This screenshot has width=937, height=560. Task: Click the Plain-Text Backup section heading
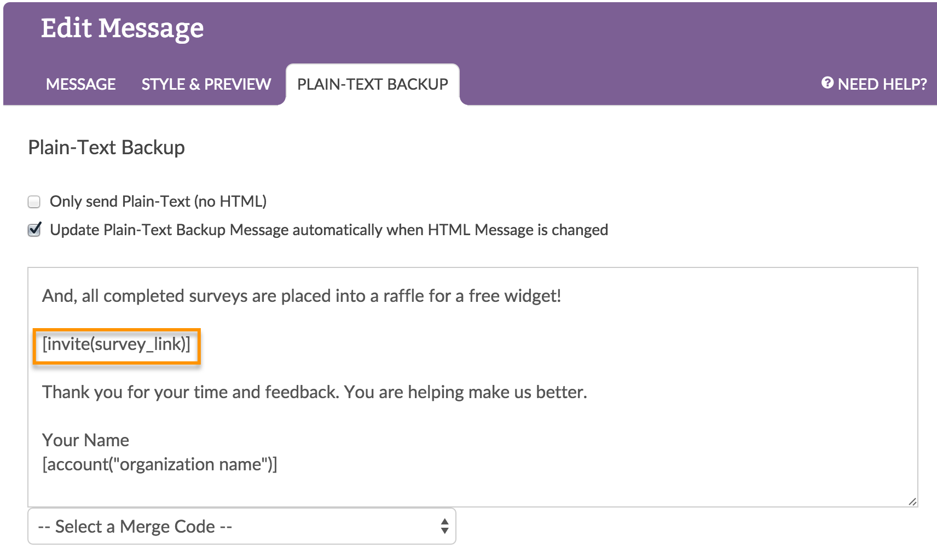coord(106,148)
